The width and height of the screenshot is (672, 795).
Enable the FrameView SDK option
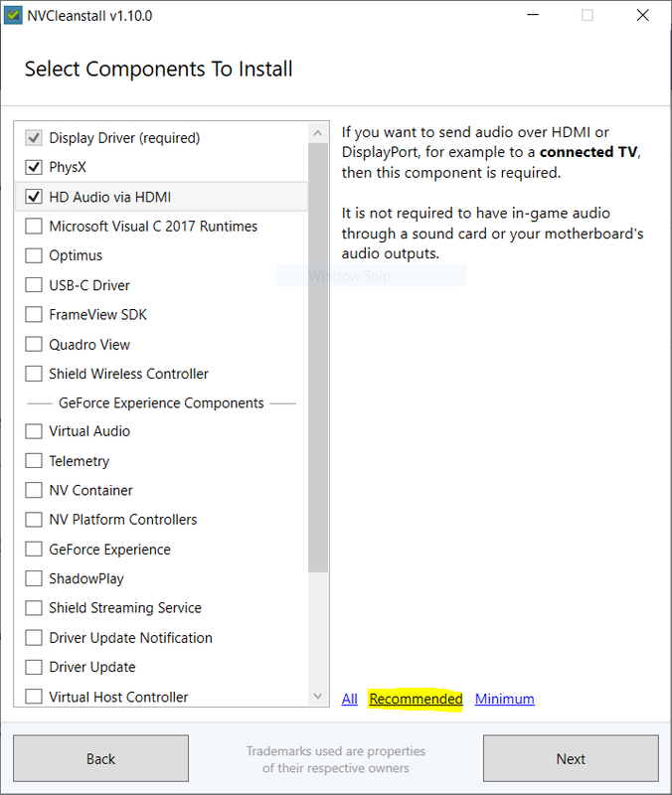pos(34,315)
